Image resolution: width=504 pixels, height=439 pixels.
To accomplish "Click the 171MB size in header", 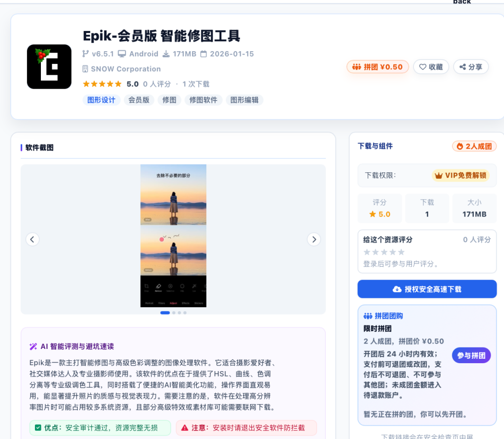I will pyautogui.click(x=185, y=54).
